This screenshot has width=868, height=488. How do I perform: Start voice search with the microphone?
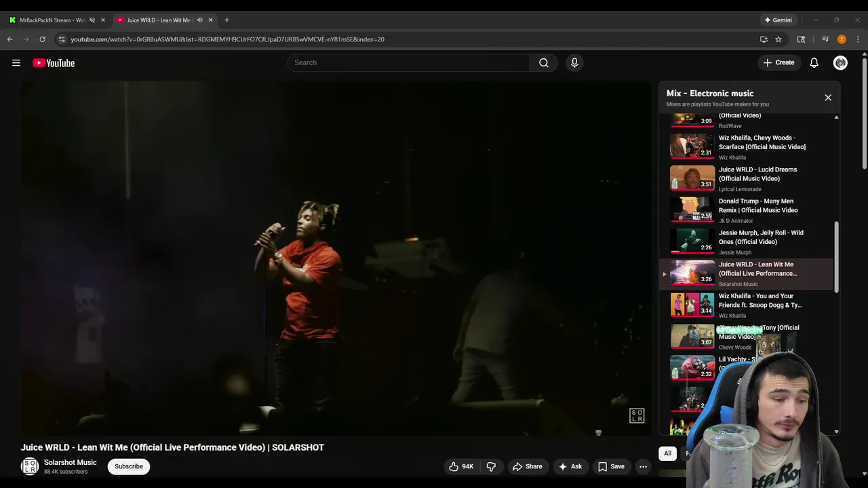click(x=574, y=62)
